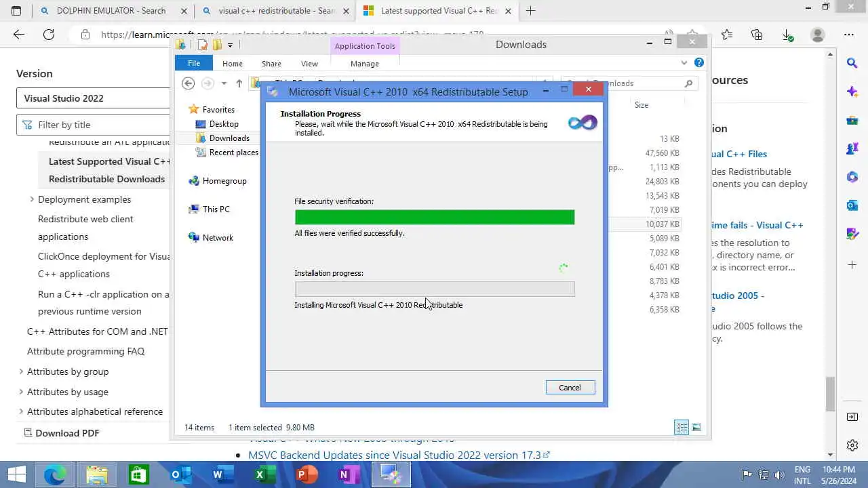
Task: Open the Games chess icon in the Edge sidebar
Action: (x=852, y=148)
